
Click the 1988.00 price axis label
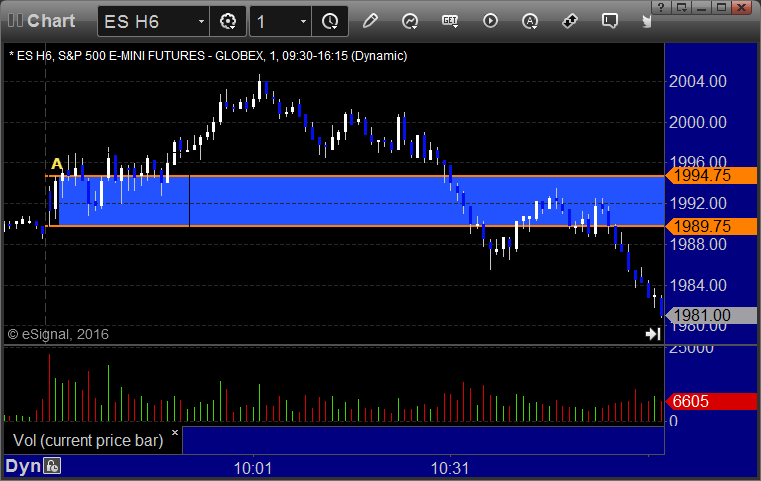pos(698,244)
